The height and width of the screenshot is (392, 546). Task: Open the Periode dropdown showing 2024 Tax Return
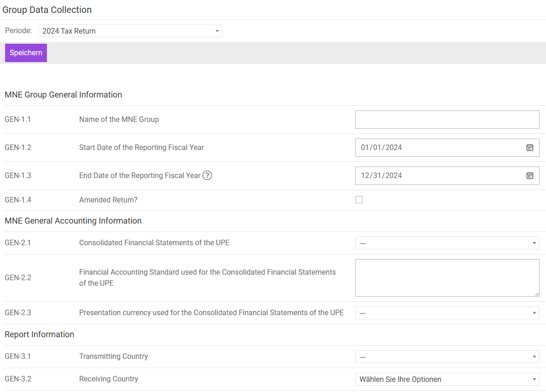(x=130, y=31)
